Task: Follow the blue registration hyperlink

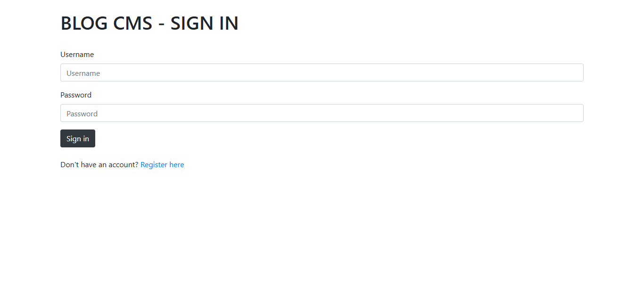Action: click(162, 164)
